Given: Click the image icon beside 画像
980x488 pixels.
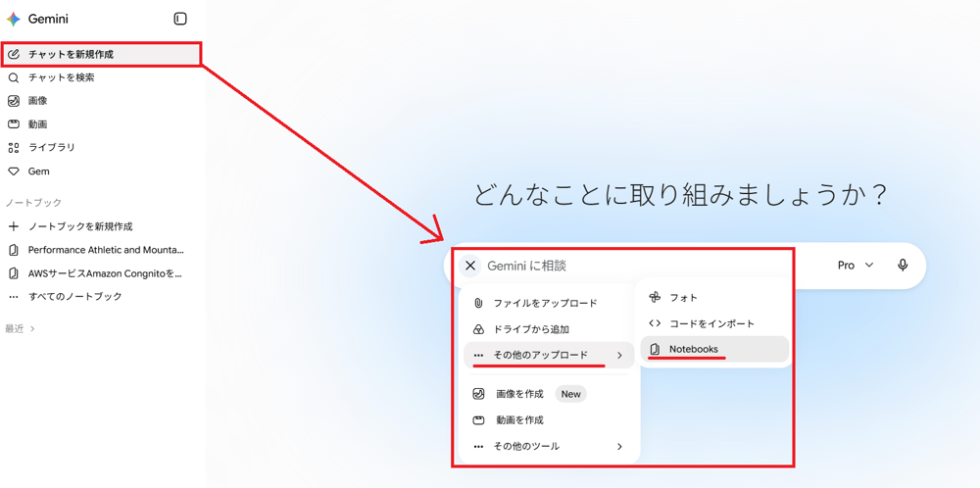Looking at the screenshot, I should coord(14,101).
